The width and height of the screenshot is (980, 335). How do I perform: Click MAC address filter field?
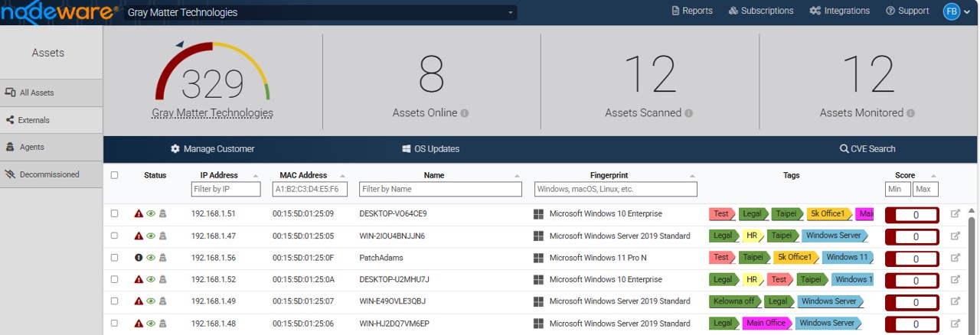(x=310, y=189)
